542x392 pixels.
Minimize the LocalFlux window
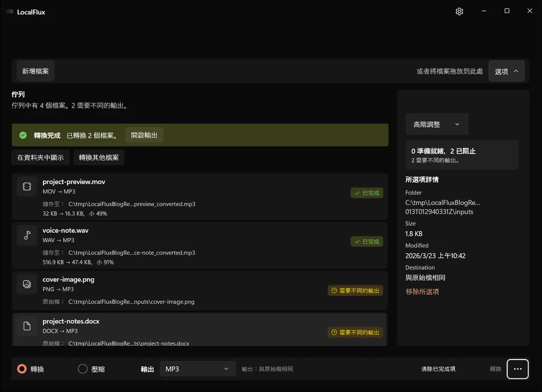tap(484, 11)
